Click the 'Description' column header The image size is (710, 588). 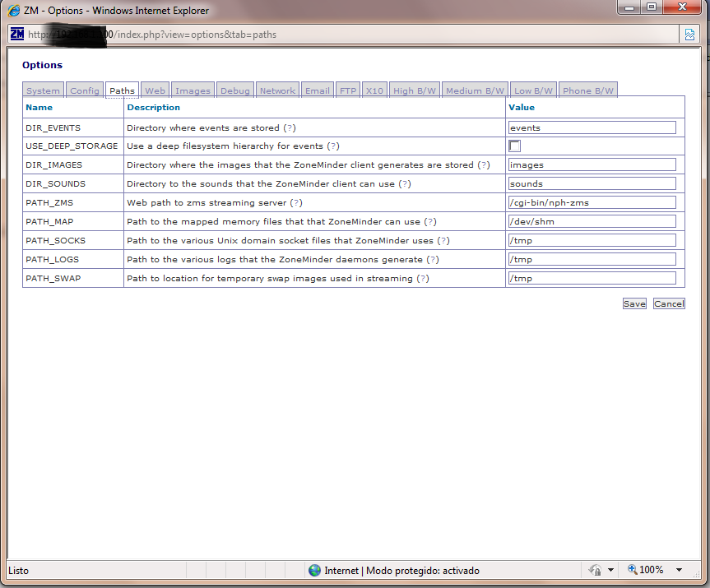tap(154, 107)
